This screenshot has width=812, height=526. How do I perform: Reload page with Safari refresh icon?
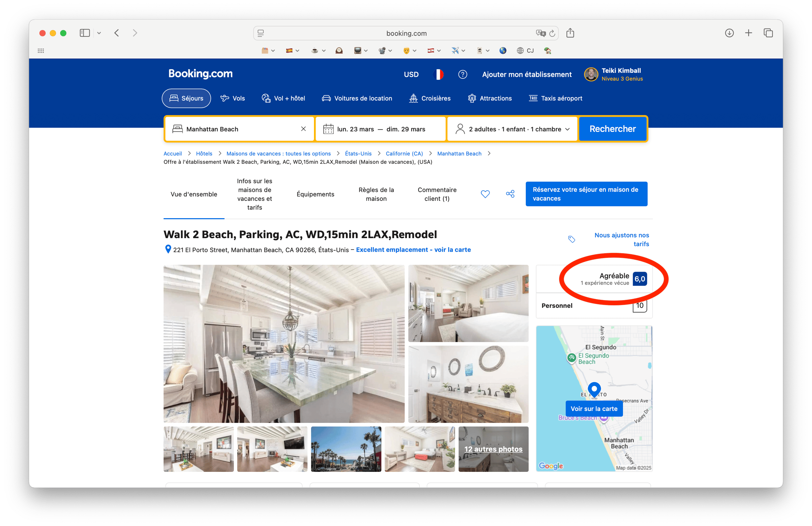click(552, 33)
